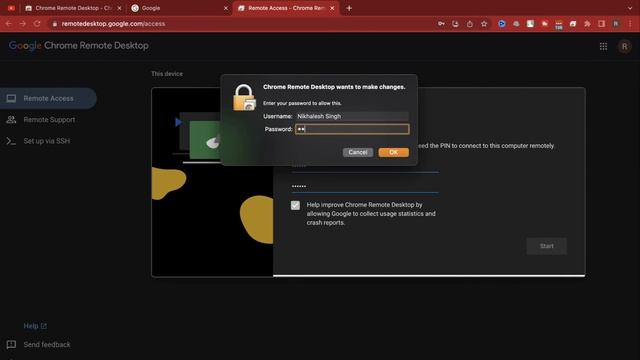This screenshot has height=360, width=640.
Task: Open the Google apps grid
Action: (603, 46)
